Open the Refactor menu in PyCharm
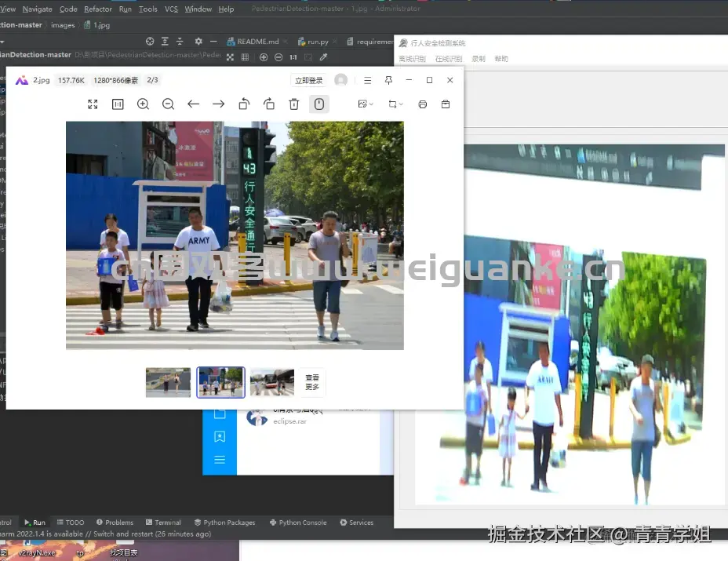Viewport: 728px width, 561px height. coord(98,9)
